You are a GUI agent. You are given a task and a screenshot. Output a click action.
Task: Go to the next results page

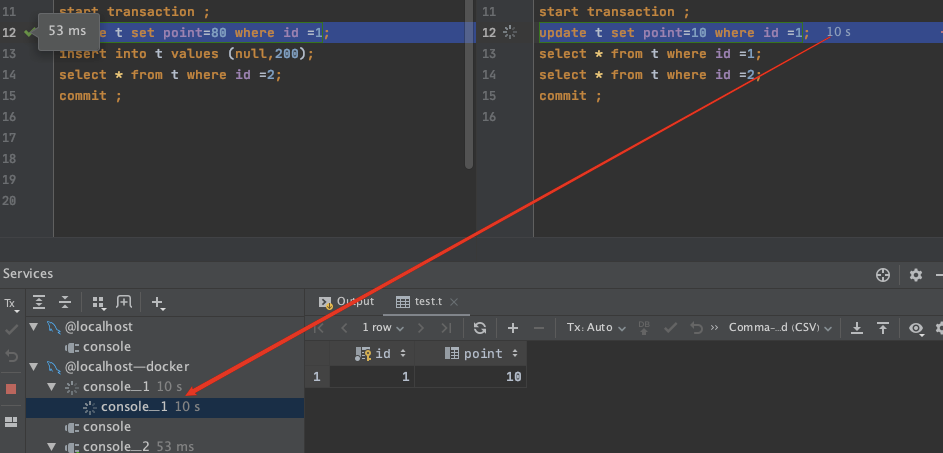click(421, 327)
